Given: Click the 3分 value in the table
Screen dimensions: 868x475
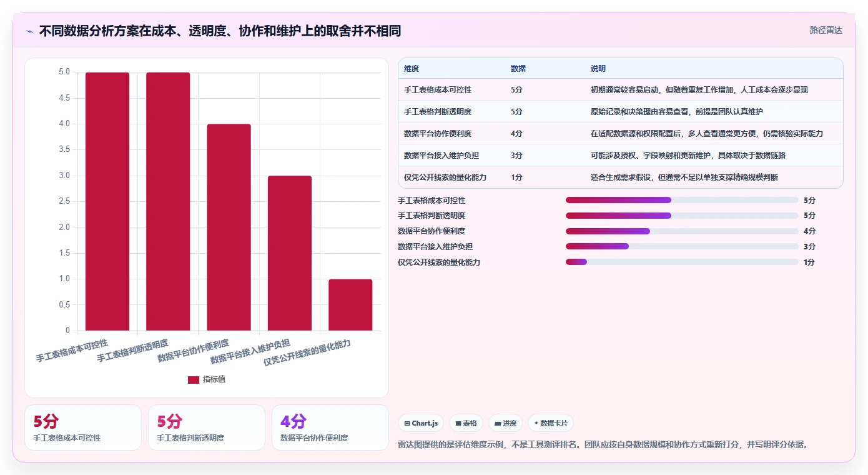Looking at the screenshot, I should coord(516,156).
